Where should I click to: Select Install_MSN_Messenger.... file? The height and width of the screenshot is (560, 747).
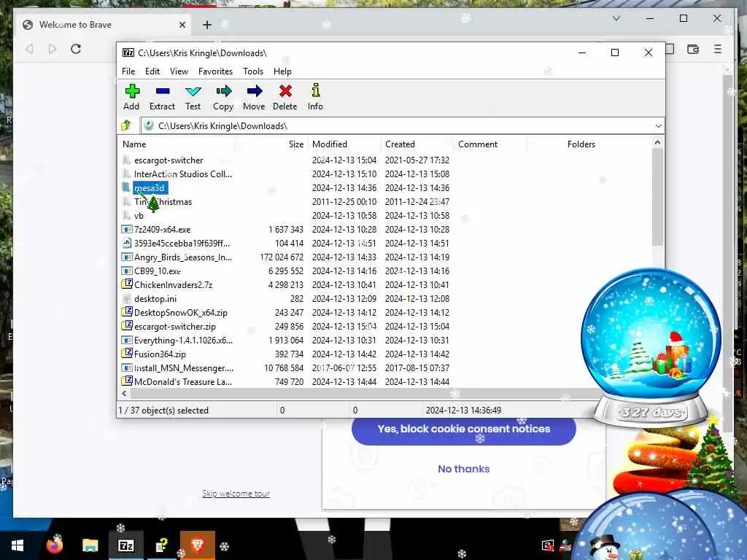pos(183,368)
